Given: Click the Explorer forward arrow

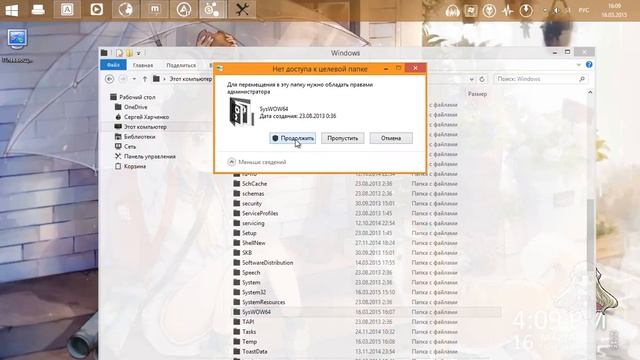Looking at the screenshot, I should click(x=123, y=79).
